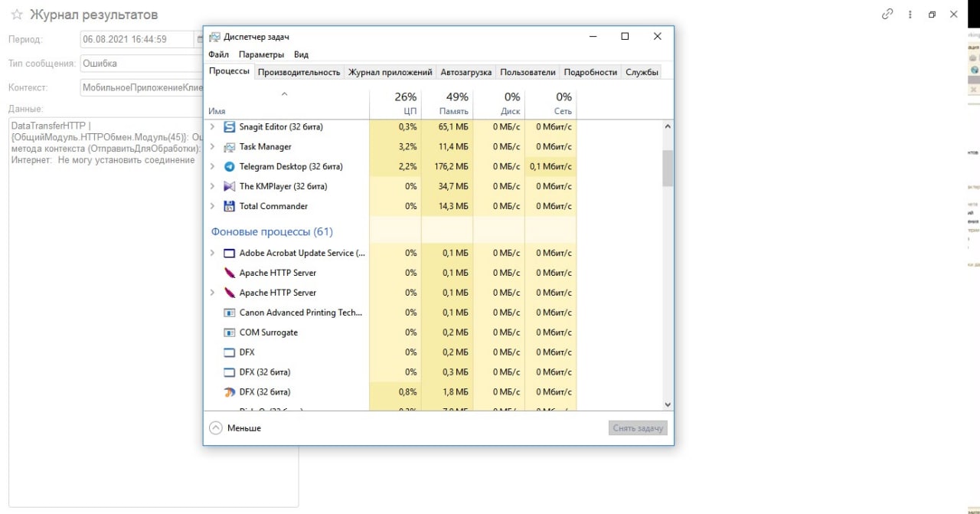980x514 pixels.
Task: Expand the Total Commander process group
Action: [x=212, y=206]
